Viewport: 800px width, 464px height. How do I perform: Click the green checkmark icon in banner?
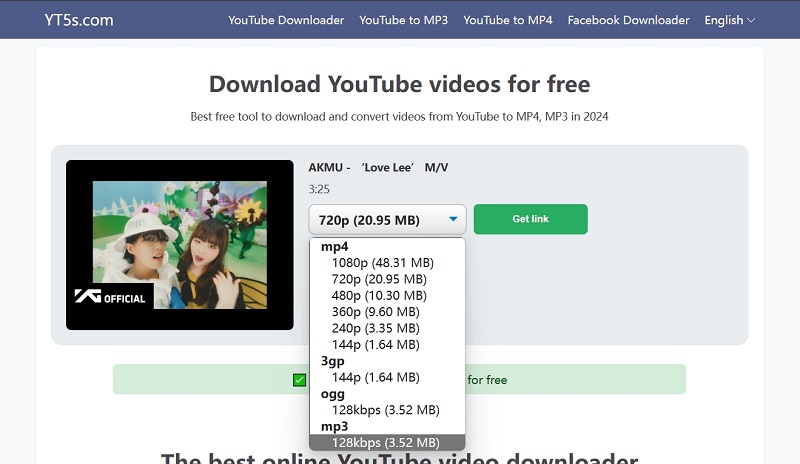tap(299, 380)
